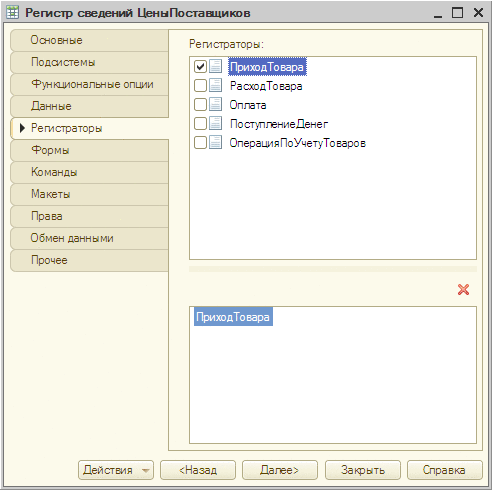The height and width of the screenshot is (490, 492).
Task: Click the ПоступлениеДенег document icon
Action: pos(215,123)
